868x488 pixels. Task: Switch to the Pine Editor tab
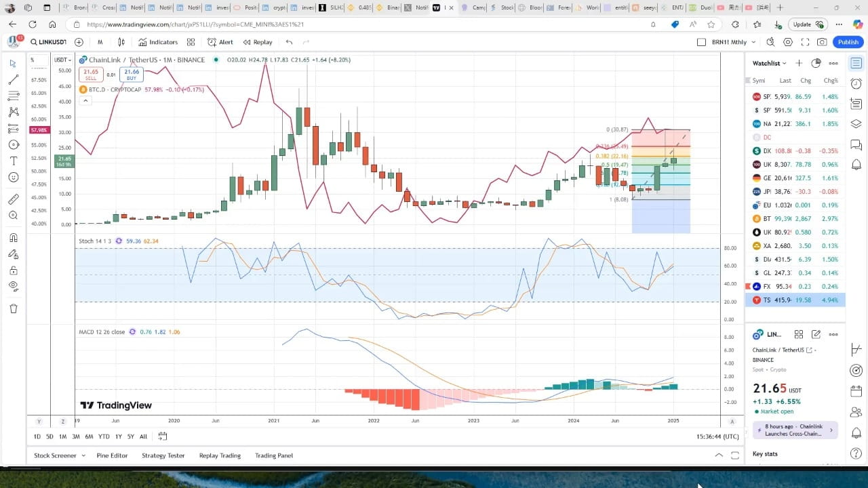(112, 455)
